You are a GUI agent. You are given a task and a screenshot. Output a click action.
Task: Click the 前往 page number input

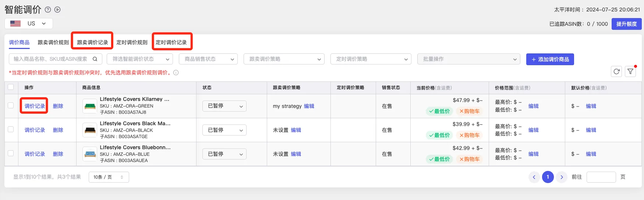(601, 177)
